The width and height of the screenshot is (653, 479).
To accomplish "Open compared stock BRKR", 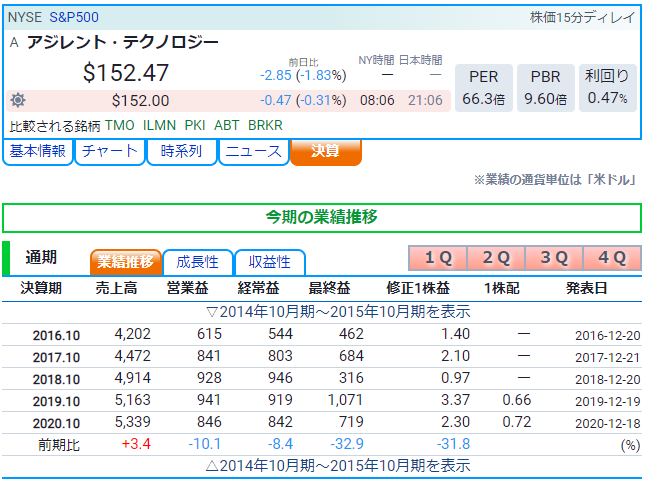I will (265, 125).
